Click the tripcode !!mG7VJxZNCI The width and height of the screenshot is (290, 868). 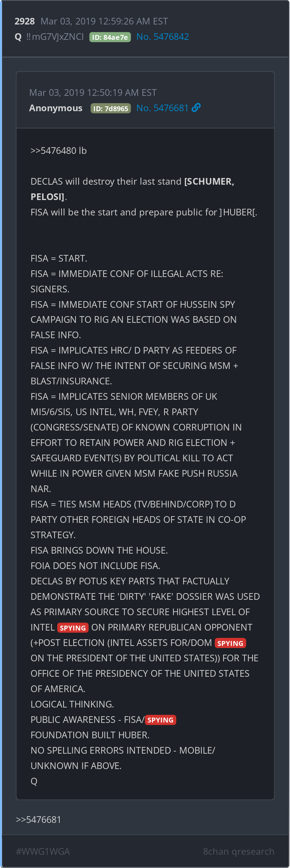[55, 37]
